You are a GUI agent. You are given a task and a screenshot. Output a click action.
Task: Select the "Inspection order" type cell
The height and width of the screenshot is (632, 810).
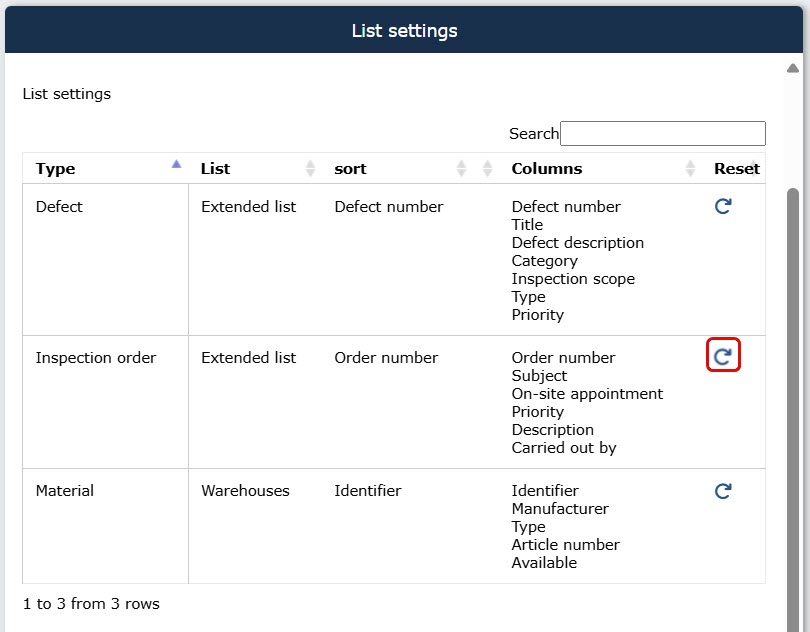tap(96, 358)
